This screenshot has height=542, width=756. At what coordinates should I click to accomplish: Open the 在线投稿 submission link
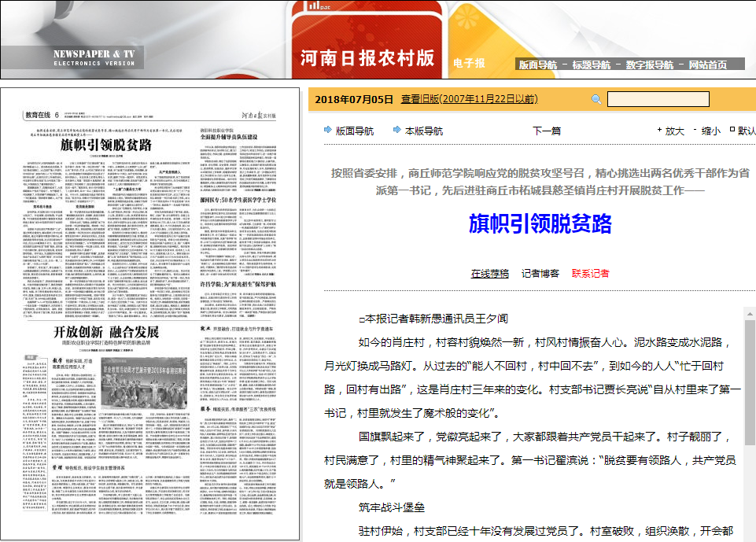point(489,274)
